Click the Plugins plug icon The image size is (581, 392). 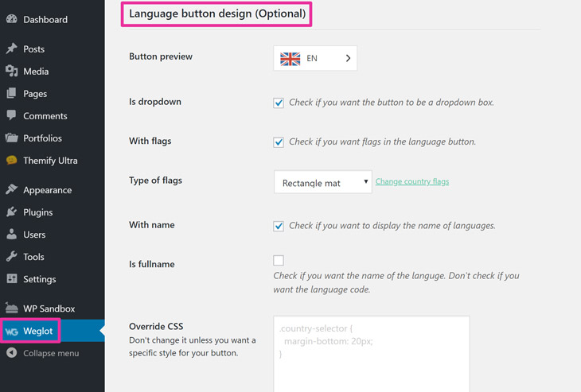(11, 212)
